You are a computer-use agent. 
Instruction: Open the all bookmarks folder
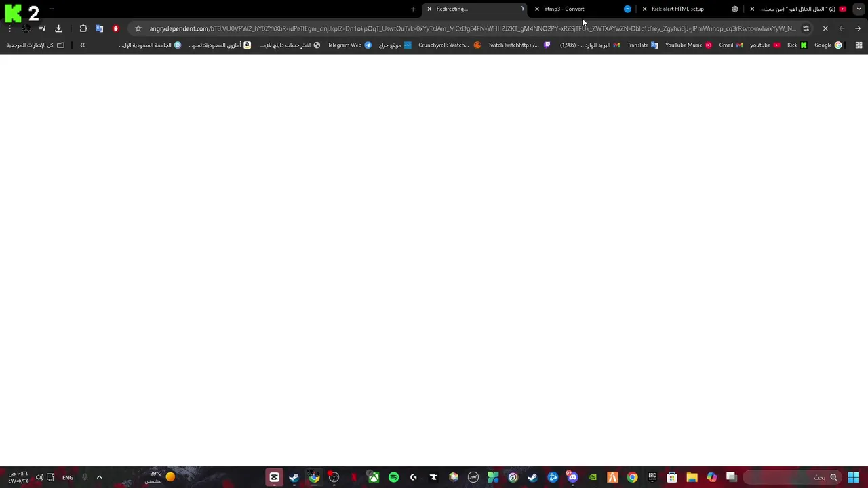click(35, 45)
